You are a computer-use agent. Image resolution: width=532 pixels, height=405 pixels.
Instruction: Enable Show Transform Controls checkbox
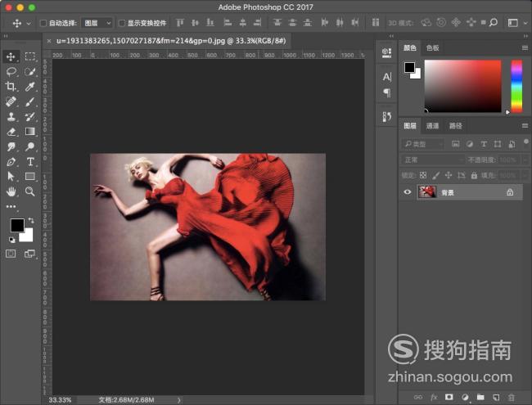[122, 23]
